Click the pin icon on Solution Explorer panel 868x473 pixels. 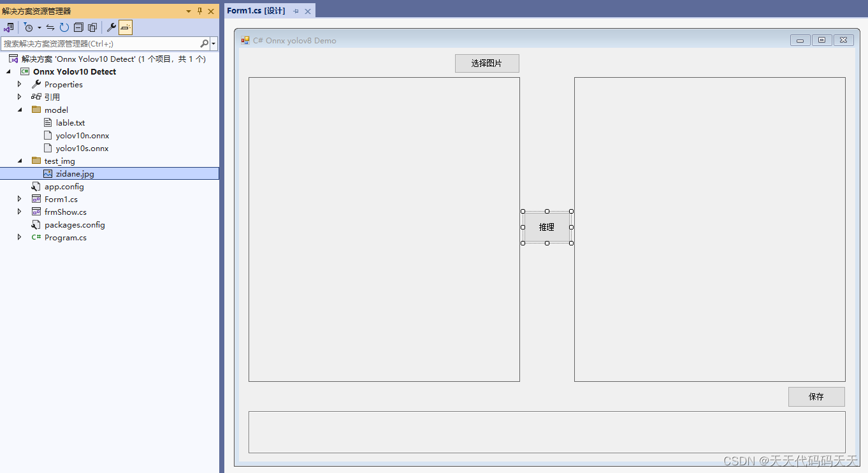[198, 10]
